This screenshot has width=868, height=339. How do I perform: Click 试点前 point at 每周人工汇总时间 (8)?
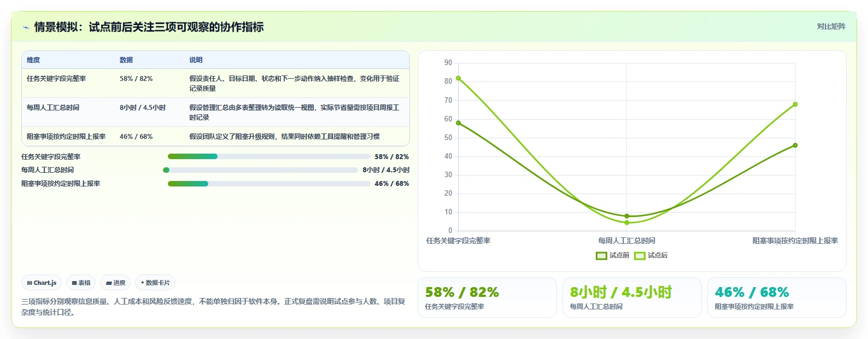pyautogui.click(x=627, y=216)
